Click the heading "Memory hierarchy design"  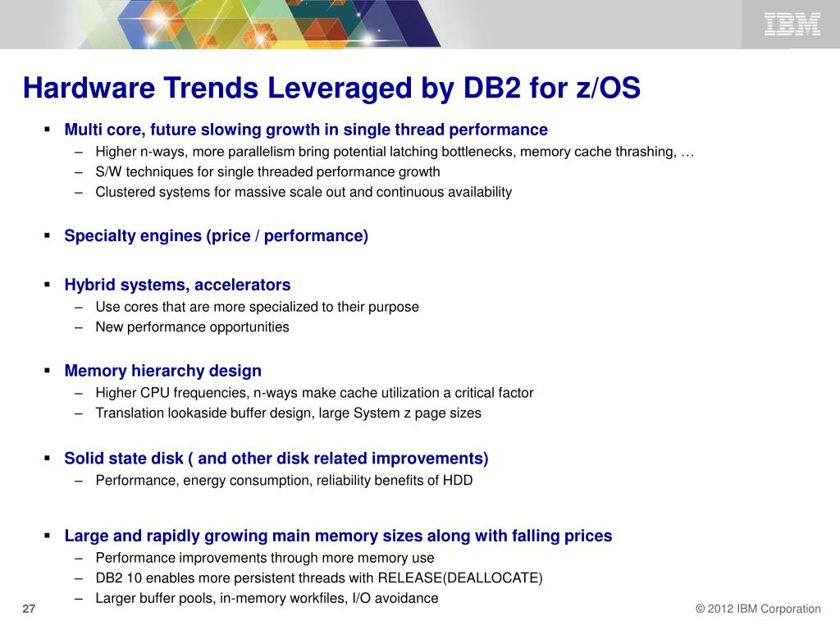(x=163, y=371)
